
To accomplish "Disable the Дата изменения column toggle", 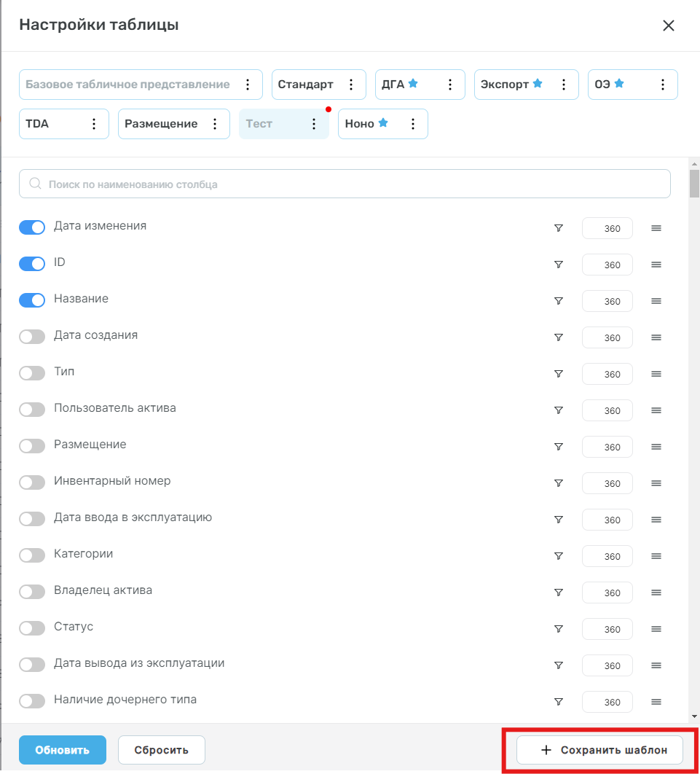I will point(32,227).
